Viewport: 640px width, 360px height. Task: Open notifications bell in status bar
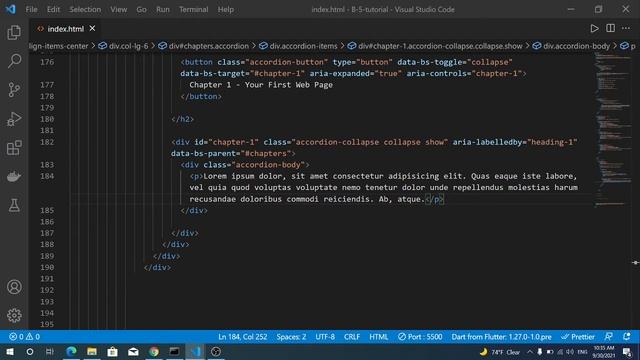point(627,337)
